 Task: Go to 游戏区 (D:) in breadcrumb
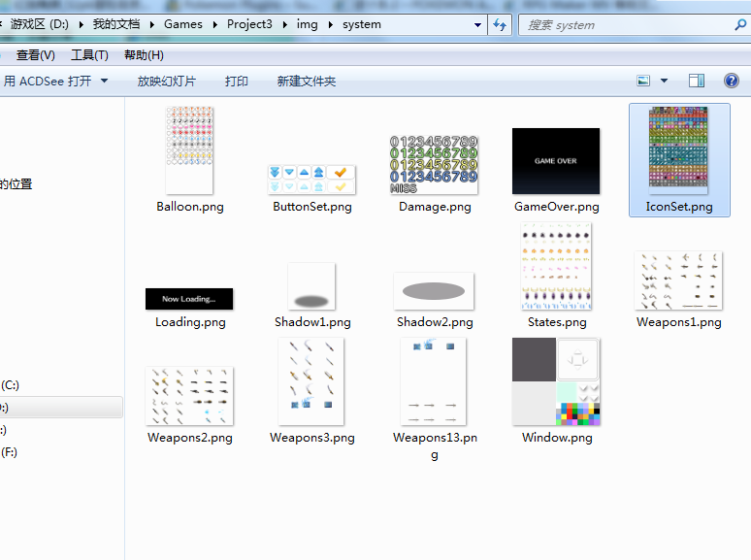40,24
